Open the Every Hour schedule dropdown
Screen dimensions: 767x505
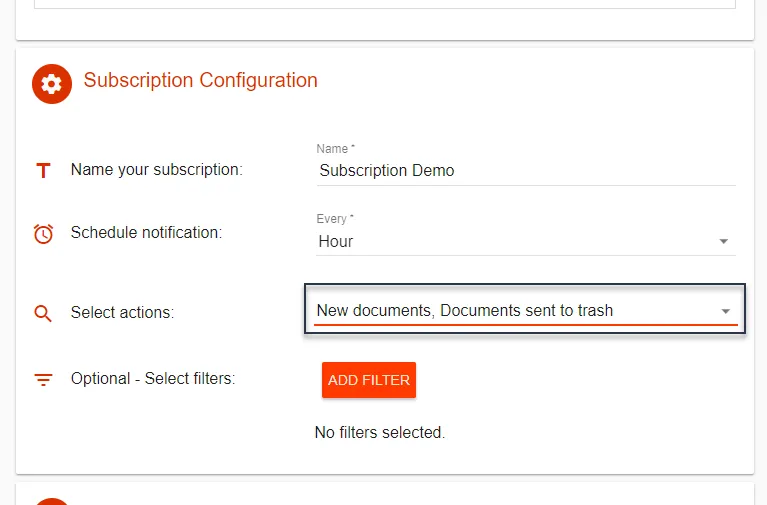tap(526, 241)
